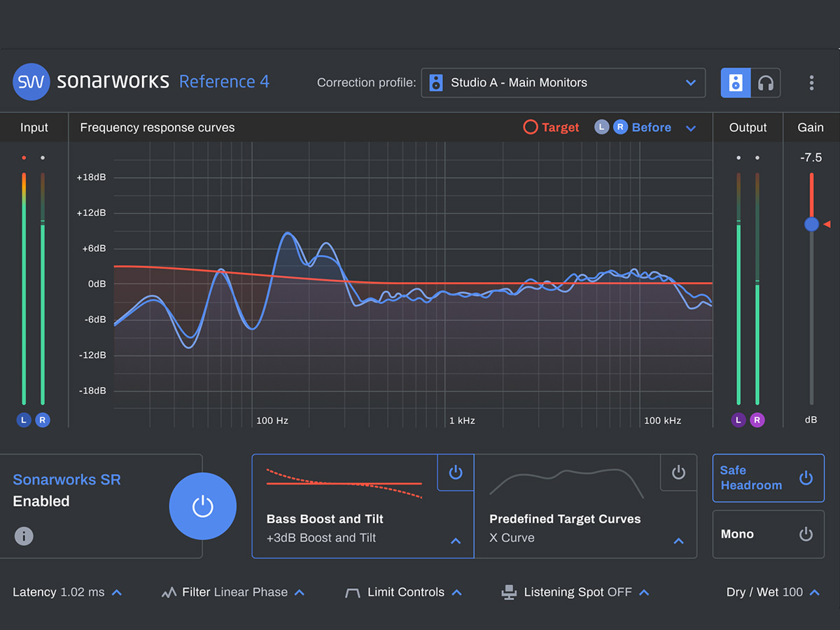Click the Limit Controls curve icon
Viewport: 840px width, 630px height.
[x=352, y=593]
